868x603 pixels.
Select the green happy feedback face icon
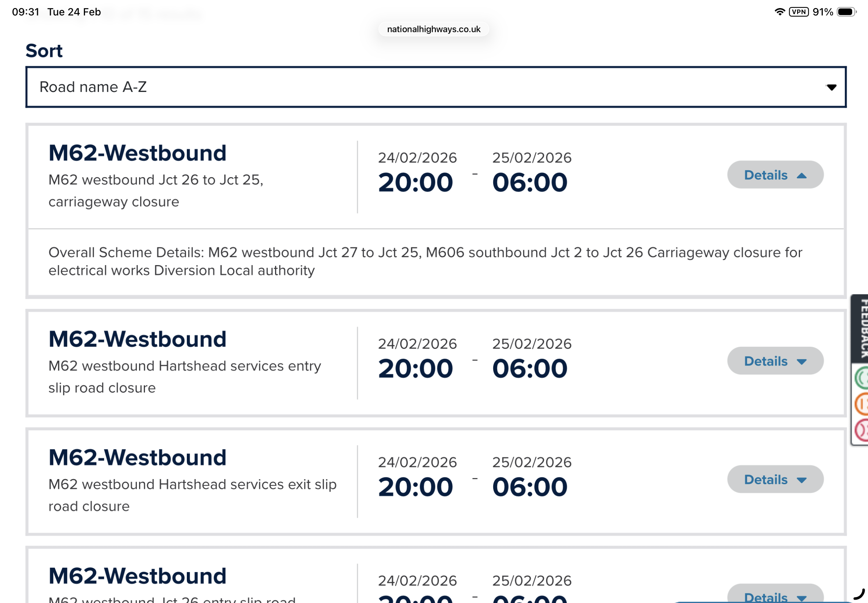click(x=862, y=378)
